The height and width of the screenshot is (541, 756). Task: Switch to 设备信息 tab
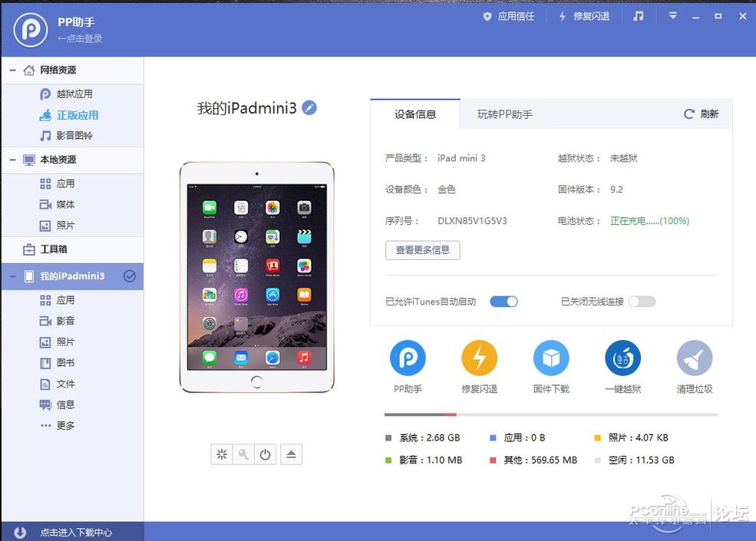(415, 114)
